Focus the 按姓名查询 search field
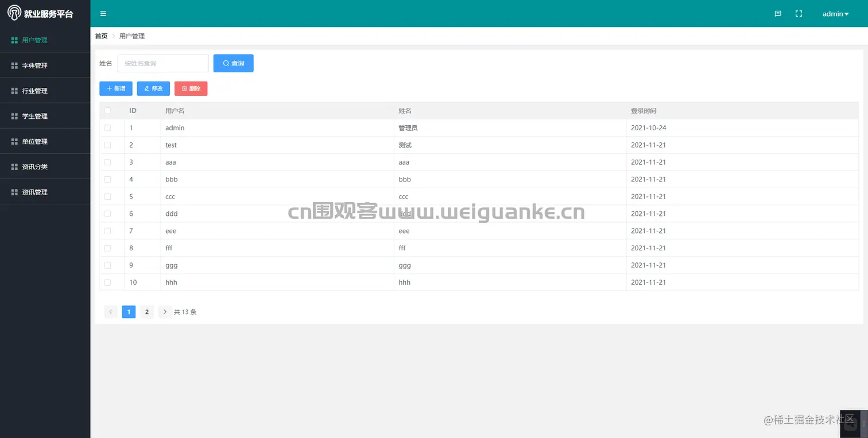The width and height of the screenshot is (868, 438). (x=163, y=63)
